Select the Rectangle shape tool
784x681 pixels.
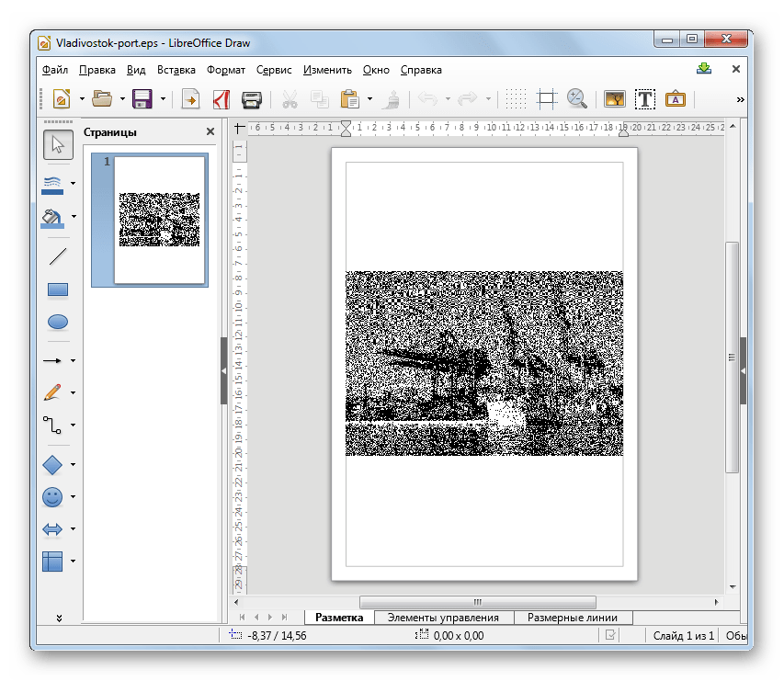[57, 290]
